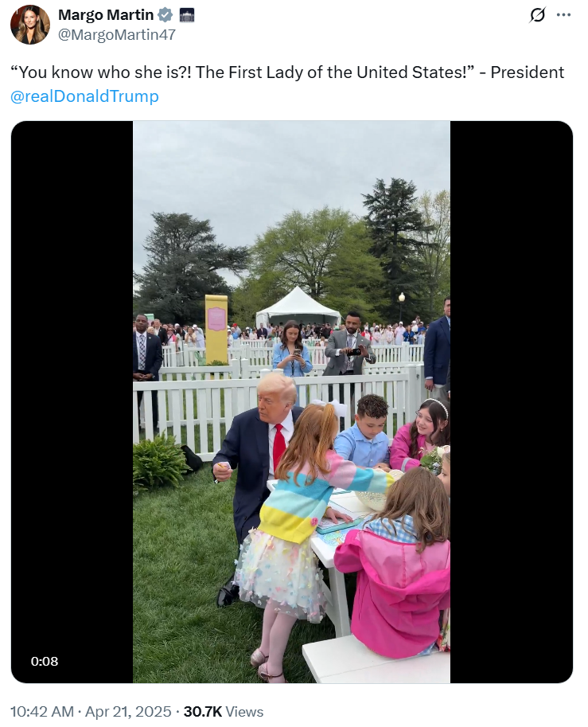
Task: Open the @MargoMartin47 handle link
Action: coord(117,35)
